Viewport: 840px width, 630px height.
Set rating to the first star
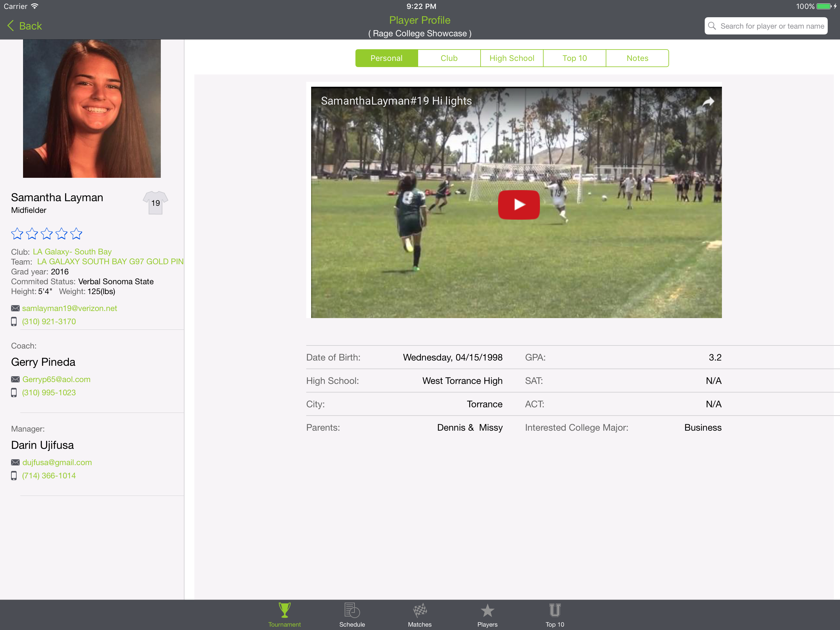click(x=17, y=234)
